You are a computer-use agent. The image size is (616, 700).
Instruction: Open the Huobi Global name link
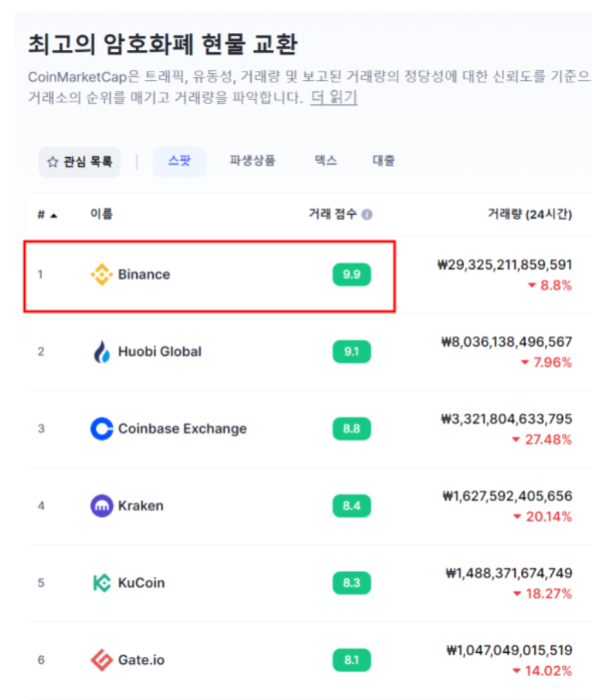click(x=159, y=352)
